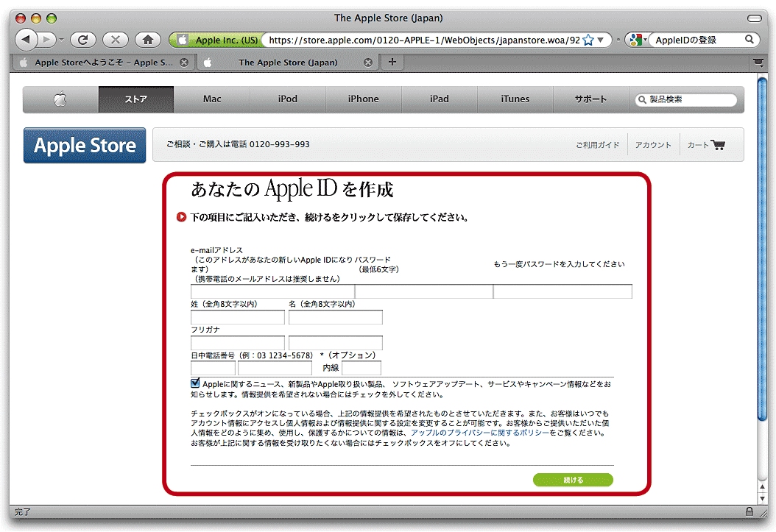Open the カート link
This screenshot has height=532, width=776.
pos(698,145)
